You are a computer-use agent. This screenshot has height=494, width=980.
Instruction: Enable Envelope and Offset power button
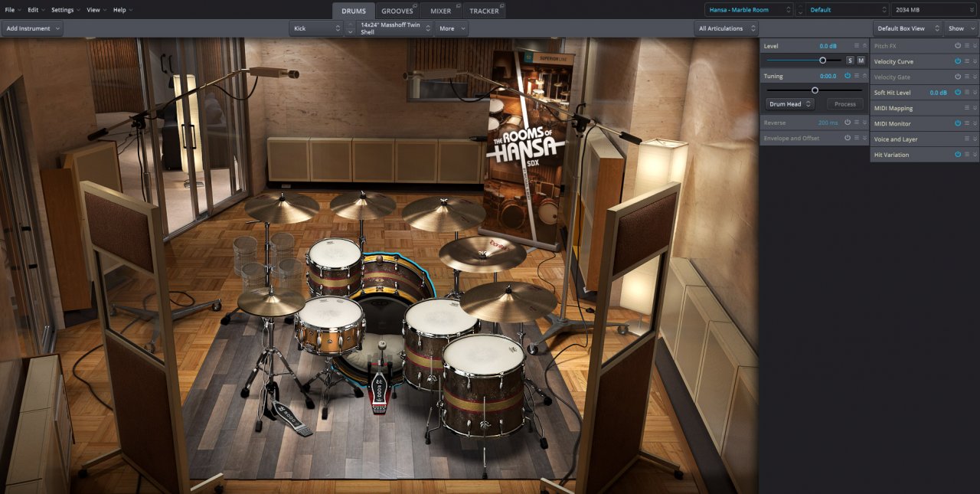[x=848, y=138]
